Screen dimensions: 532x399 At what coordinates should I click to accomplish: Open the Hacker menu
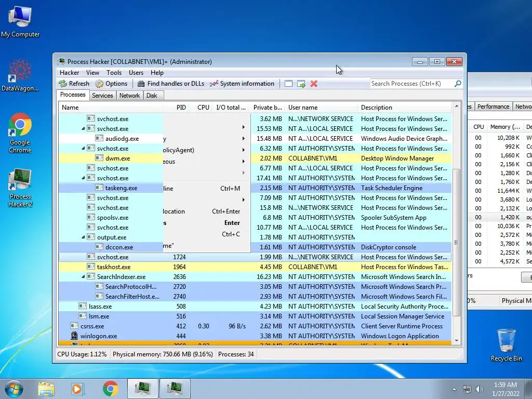[69, 73]
